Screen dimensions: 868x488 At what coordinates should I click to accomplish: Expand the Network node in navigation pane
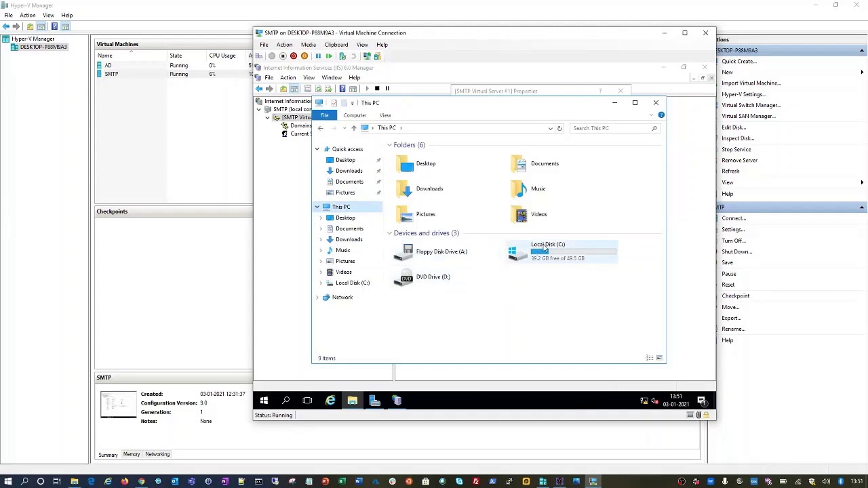(317, 298)
